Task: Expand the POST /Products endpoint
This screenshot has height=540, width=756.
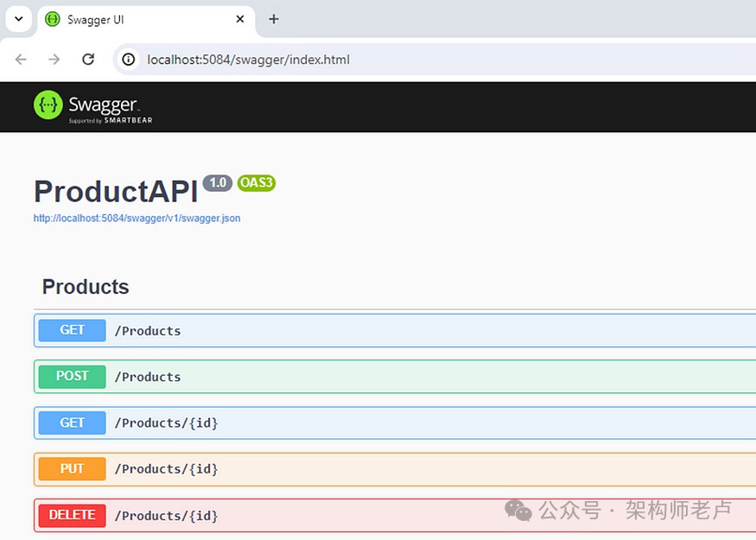Action: coord(395,377)
